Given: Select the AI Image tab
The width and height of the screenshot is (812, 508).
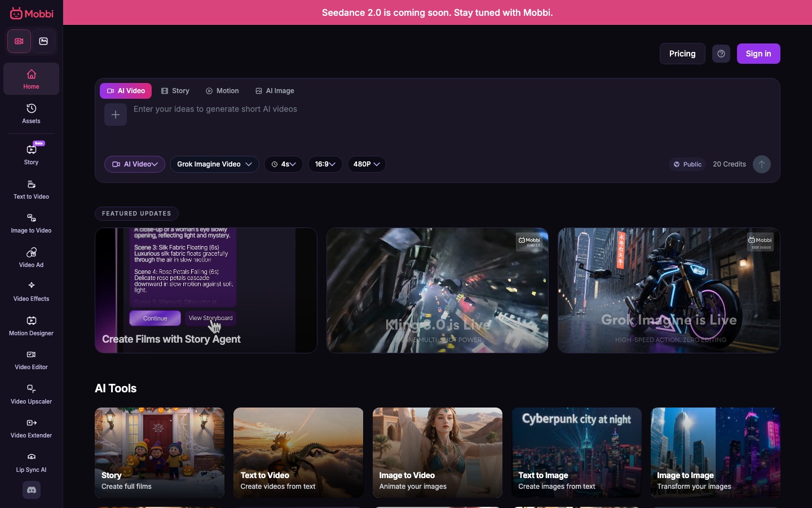Looking at the screenshot, I should pos(275,91).
